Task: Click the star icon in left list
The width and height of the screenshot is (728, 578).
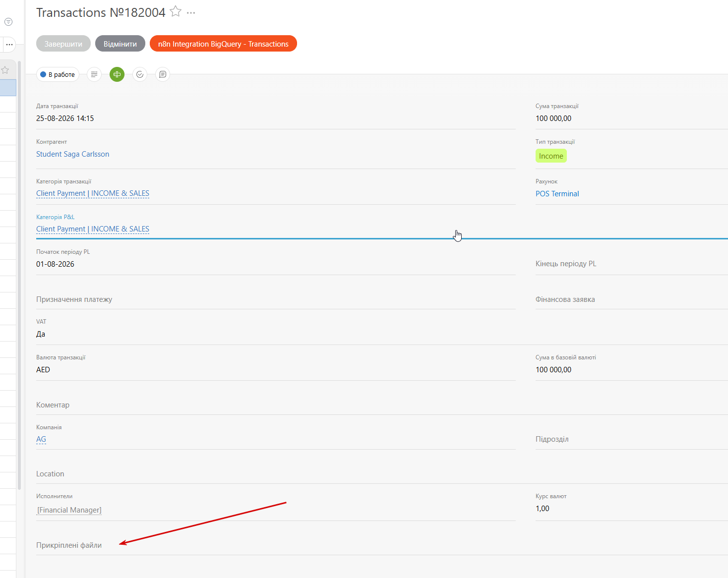Action: 5,70
